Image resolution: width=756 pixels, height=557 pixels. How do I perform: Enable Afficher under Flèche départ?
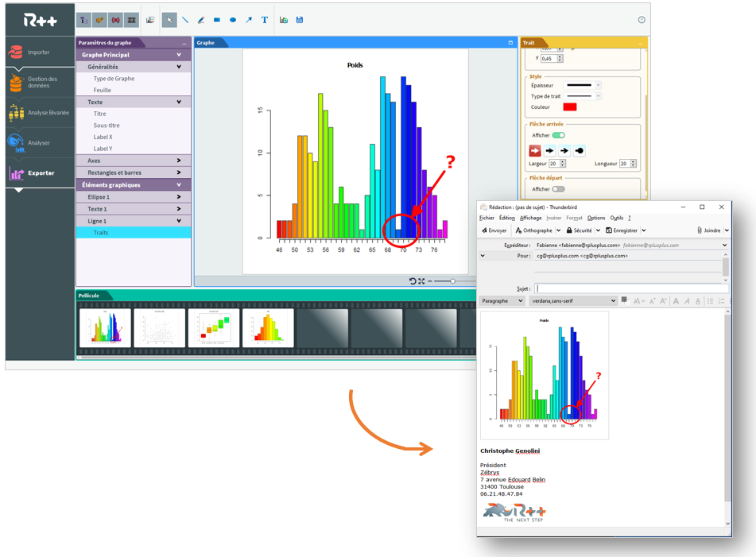point(559,189)
